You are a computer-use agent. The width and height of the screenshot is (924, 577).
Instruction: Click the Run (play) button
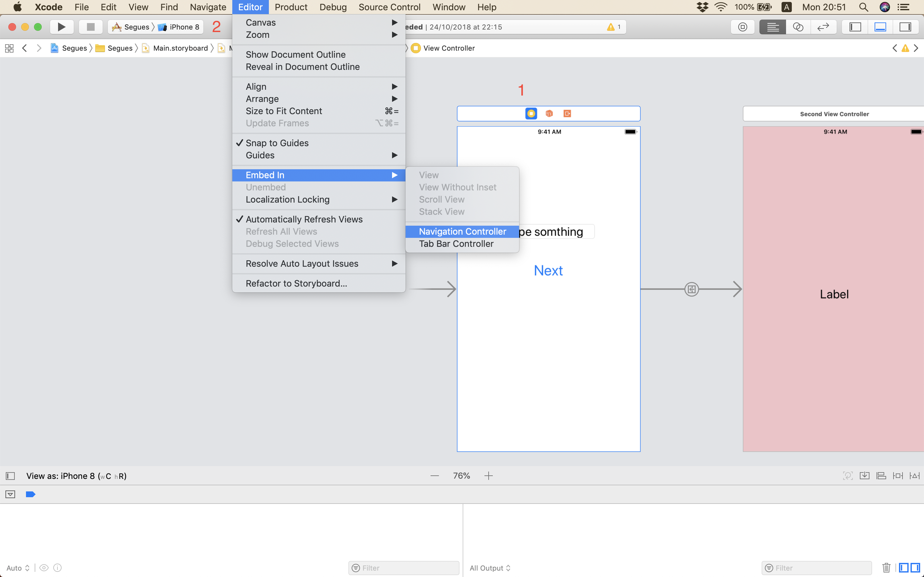61,27
